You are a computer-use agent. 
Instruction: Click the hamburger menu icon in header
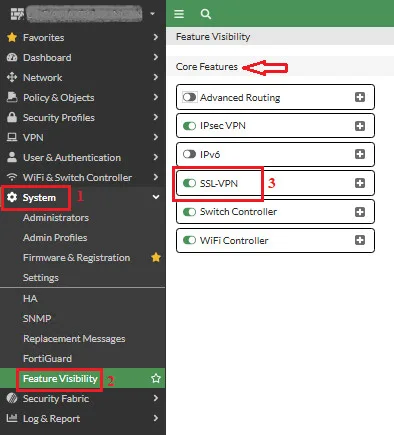(x=179, y=14)
